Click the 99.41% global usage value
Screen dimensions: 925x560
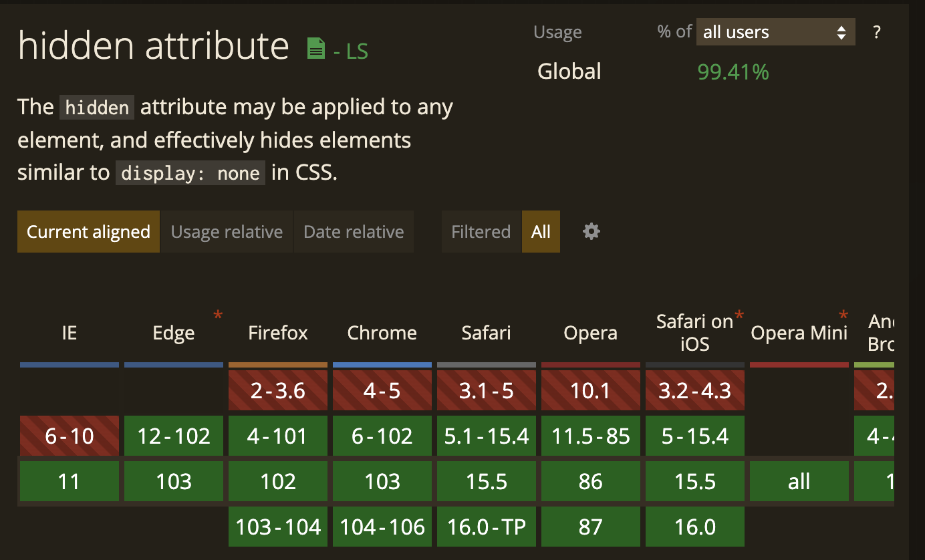733,72
